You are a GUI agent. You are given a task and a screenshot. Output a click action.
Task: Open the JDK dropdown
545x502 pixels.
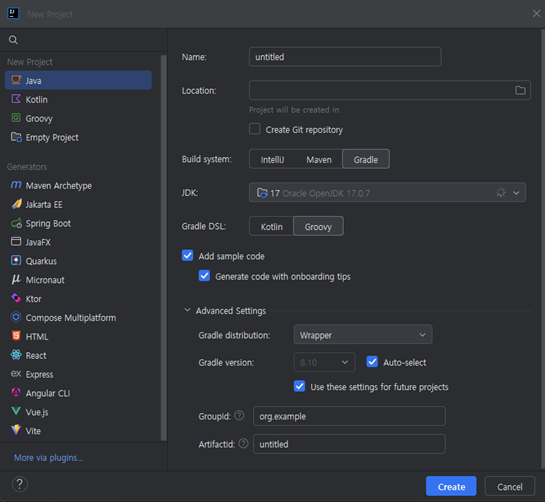click(387, 193)
